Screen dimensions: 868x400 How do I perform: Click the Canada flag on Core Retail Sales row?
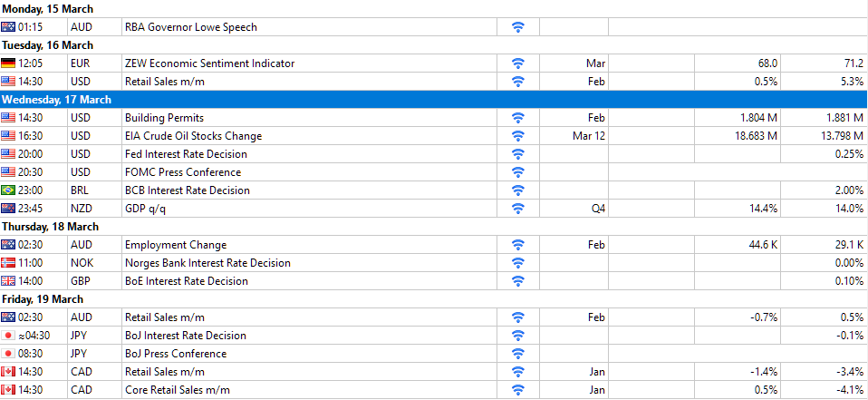pos(8,390)
